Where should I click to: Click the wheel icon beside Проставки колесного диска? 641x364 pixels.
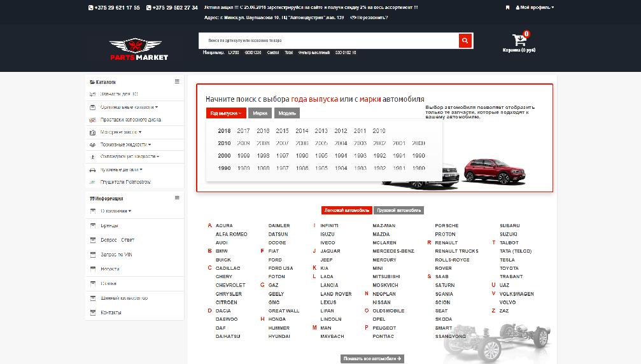[x=92, y=120]
